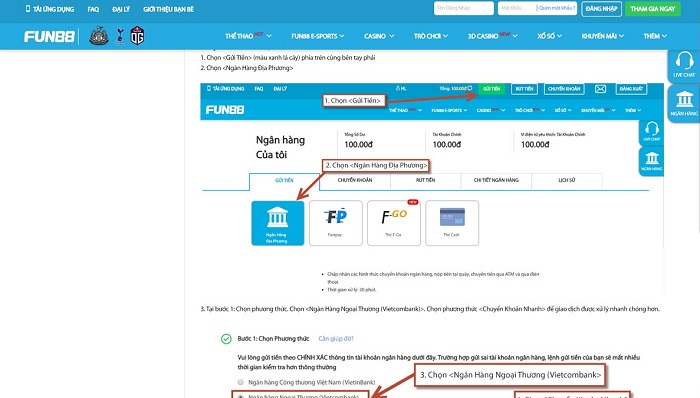The image size is (700, 398).
Task: Choose the F-Go card payment option
Action: (394, 223)
